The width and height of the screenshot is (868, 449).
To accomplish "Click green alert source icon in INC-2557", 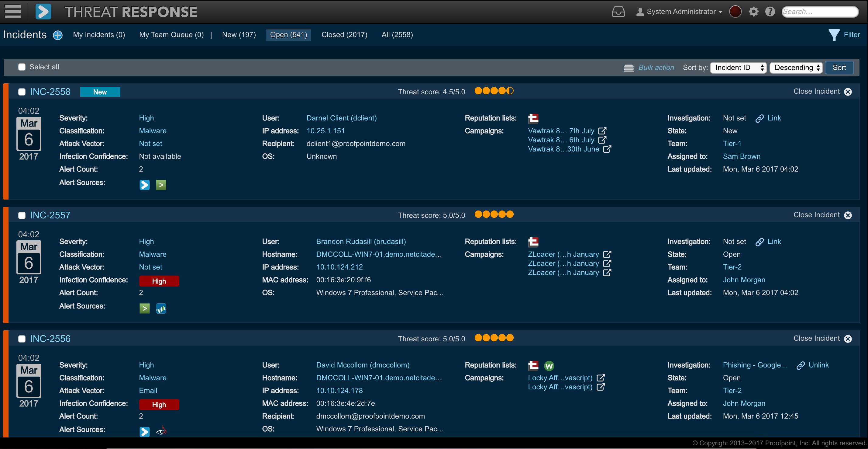I will (145, 308).
